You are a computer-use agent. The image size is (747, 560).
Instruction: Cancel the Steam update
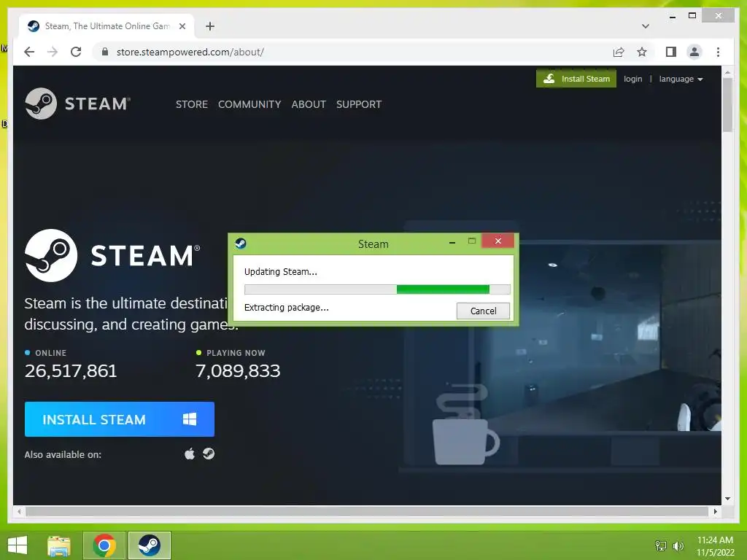(483, 311)
